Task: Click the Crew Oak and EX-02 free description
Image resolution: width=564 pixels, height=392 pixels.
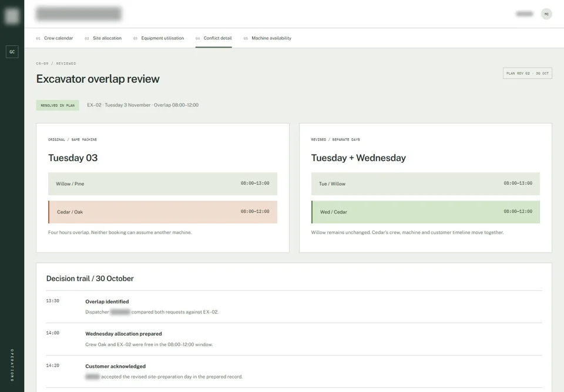Action: [149, 344]
